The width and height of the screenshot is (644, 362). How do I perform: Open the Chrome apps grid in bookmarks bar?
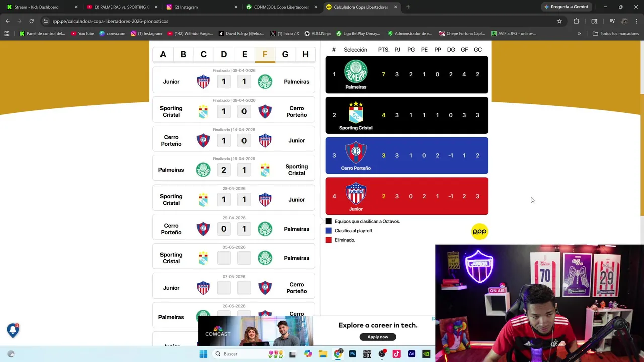[x=7, y=34]
